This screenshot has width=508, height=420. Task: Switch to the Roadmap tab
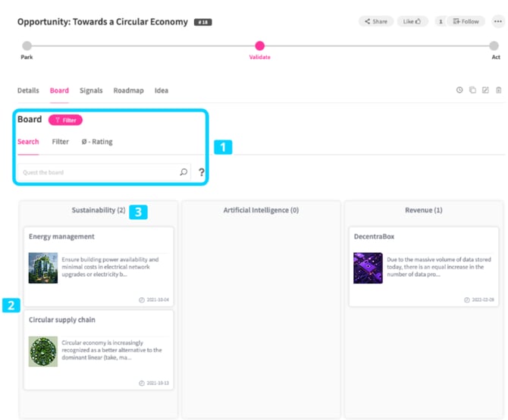(128, 90)
